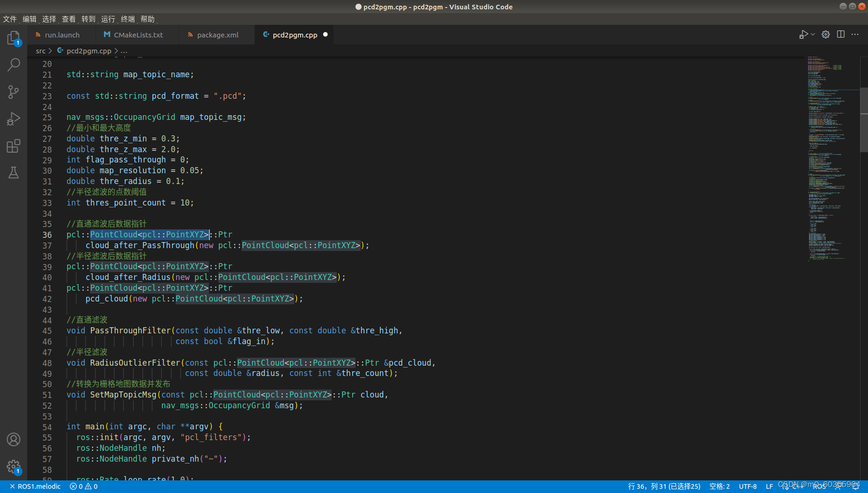Open the 转到 (Go) menu
This screenshot has height=493, width=868.
89,19
